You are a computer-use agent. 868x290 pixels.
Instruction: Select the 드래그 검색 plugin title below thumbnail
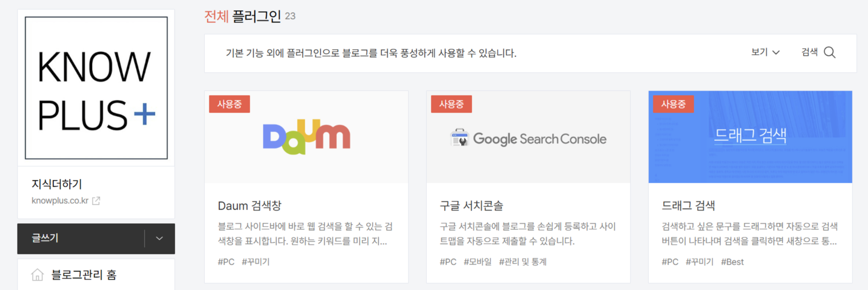tap(688, 206)
